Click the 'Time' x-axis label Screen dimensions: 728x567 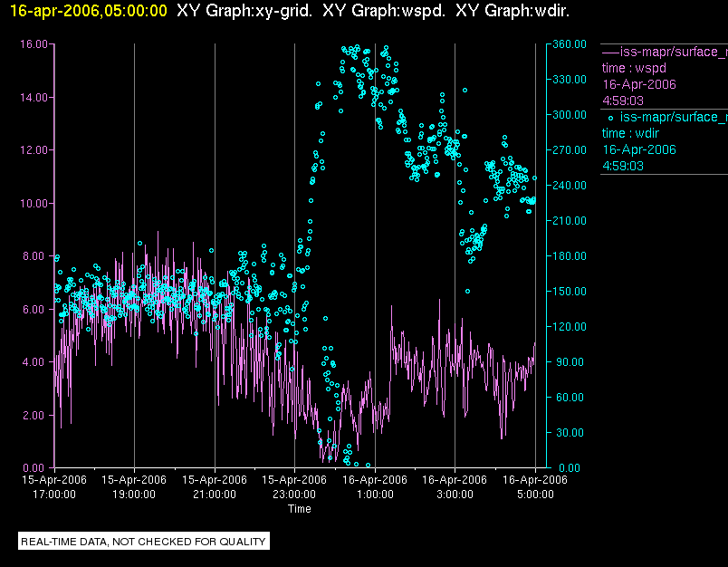tap(299, 509)
